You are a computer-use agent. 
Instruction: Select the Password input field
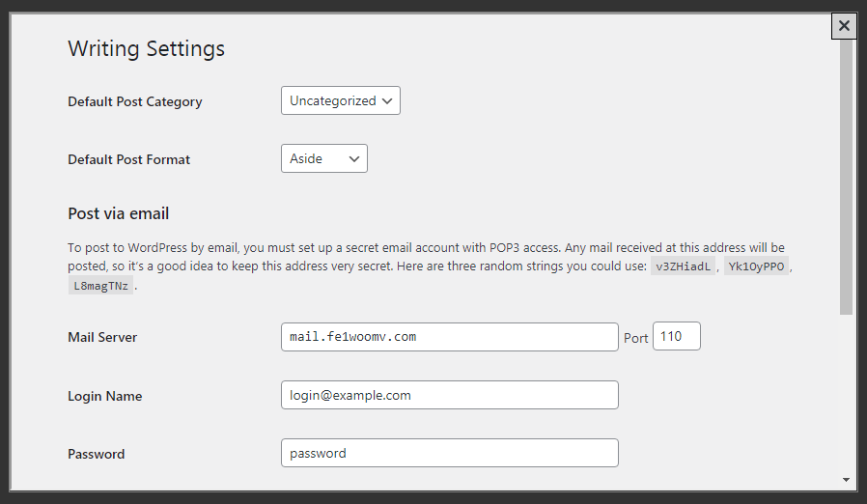coord(449,453)
